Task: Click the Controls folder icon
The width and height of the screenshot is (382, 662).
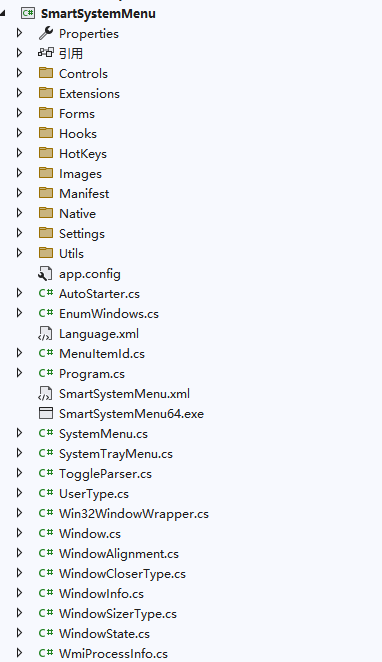Action: pyautogui.click(x=46, y=73)
